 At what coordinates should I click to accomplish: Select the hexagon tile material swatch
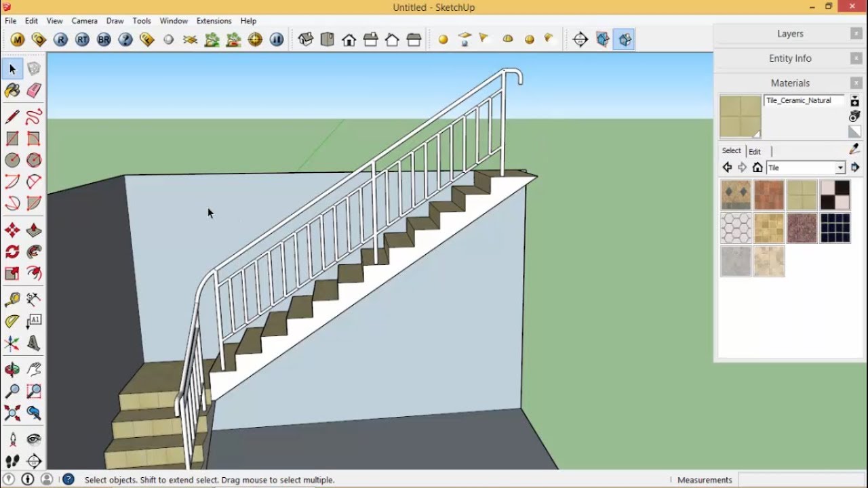736,228
